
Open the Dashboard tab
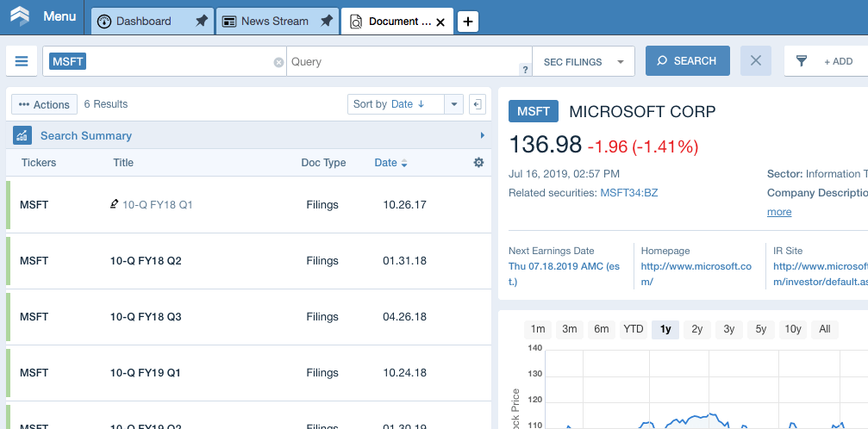143,22
